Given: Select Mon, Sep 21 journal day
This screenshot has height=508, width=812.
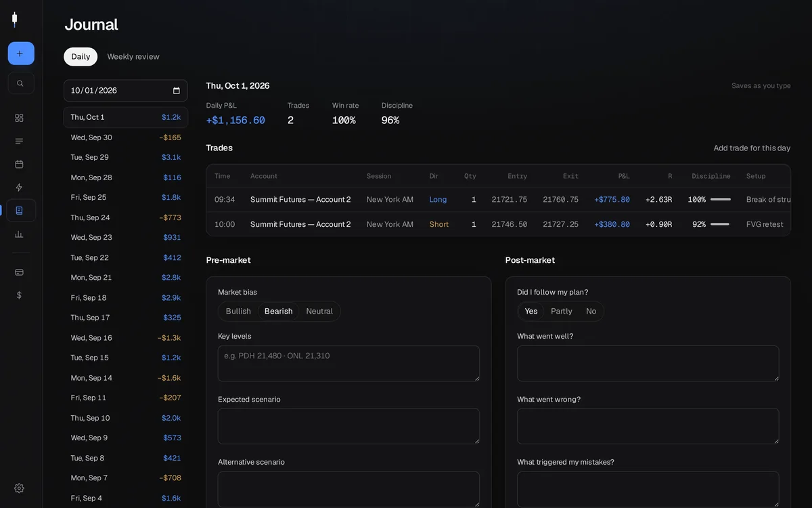Looking at the screenshot, I should click(x=126, y=278).
